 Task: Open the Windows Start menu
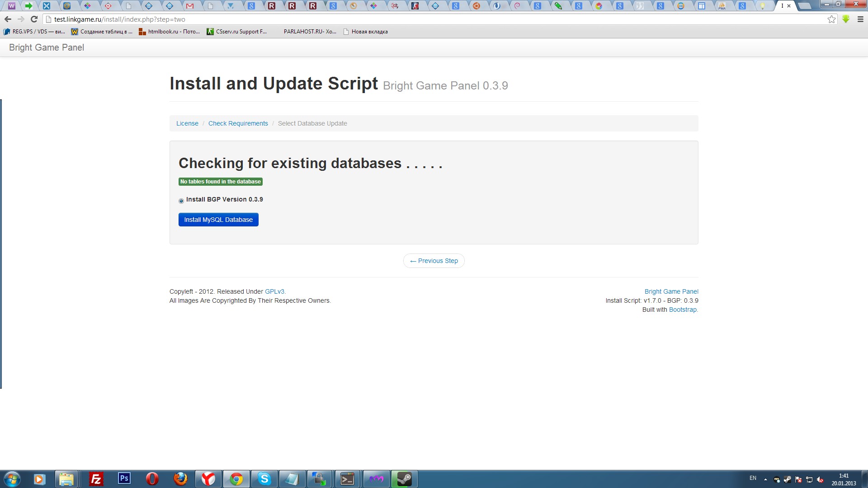point(12,479)
